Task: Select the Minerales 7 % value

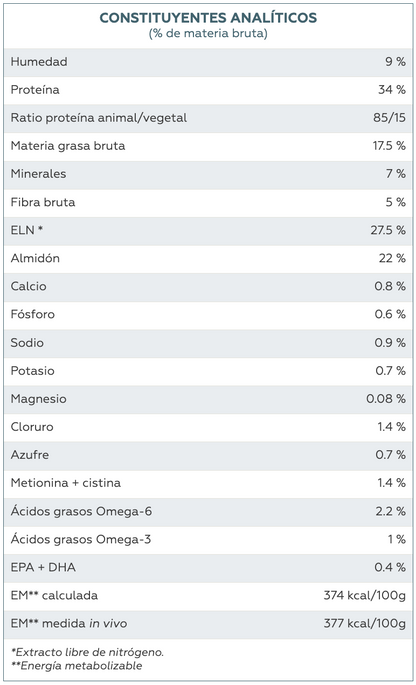Action: coord(395,174)
